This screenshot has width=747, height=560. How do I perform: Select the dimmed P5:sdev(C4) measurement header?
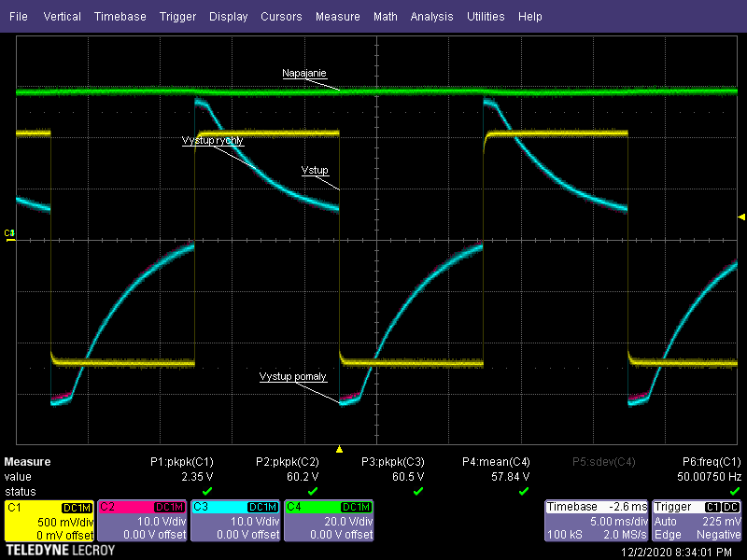click(604, 462)
